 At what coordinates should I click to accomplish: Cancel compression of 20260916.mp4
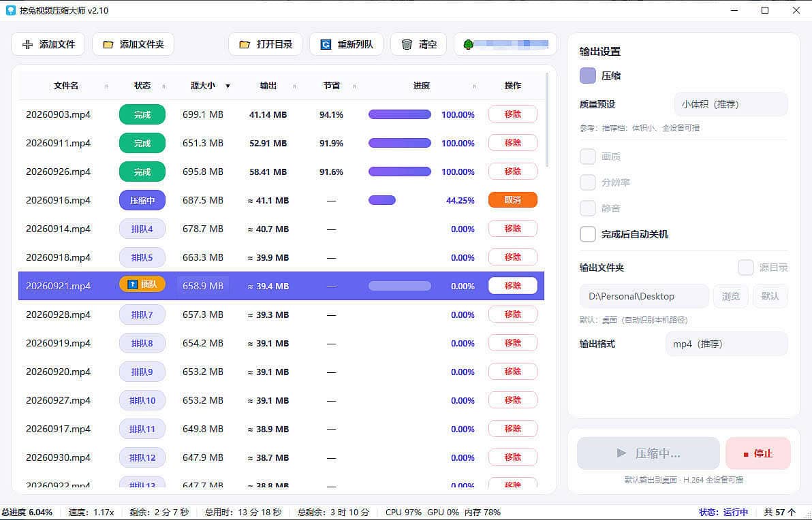[513, 199]
